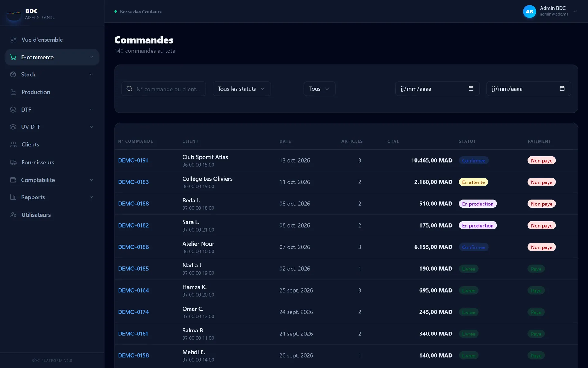The image size is (588, 368).
Task: Click En production badge for Reda I.
Action: coord(478,204)
